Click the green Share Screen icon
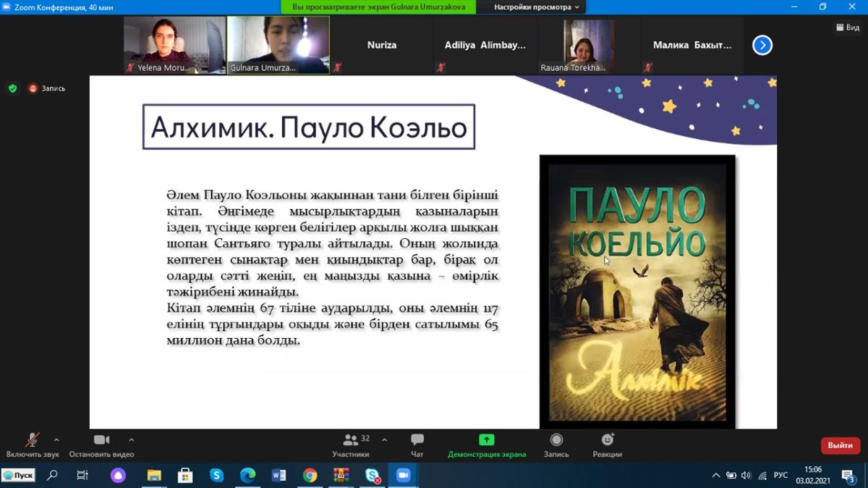Screen dimensions: 868x488 [486, 440]
